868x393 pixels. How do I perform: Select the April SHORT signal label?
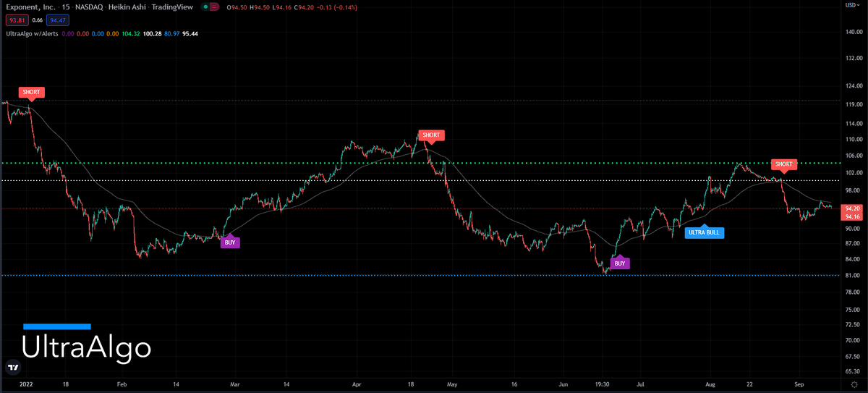click(x=431, y=135)
